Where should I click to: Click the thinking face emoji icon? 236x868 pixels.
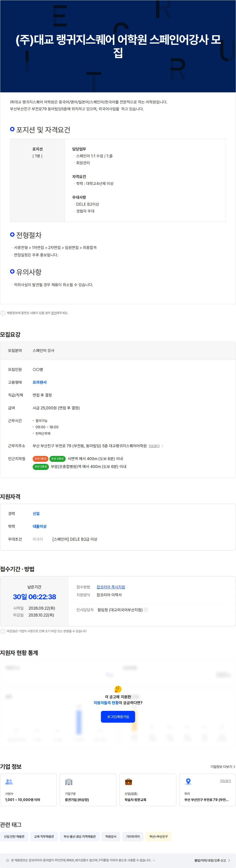tap(118, 689)
